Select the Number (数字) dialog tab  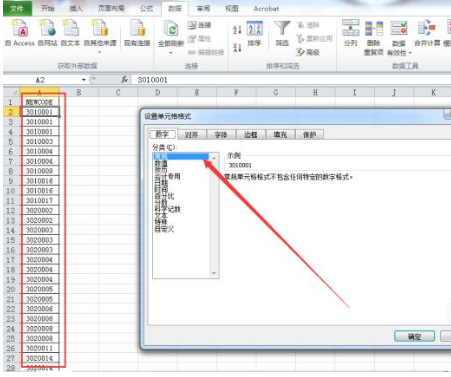coord(162,134)
